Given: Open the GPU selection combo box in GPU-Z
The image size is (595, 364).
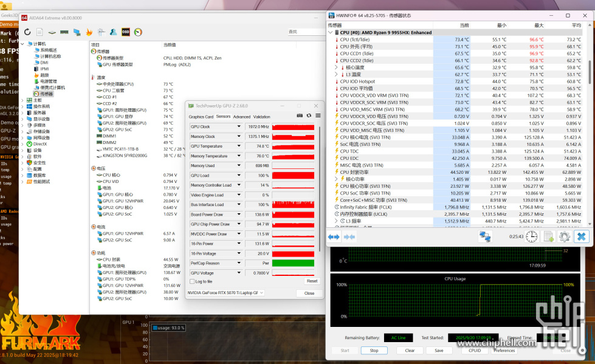Looking at the screenshot, I should pyautogui.click(x=225, y=293).
